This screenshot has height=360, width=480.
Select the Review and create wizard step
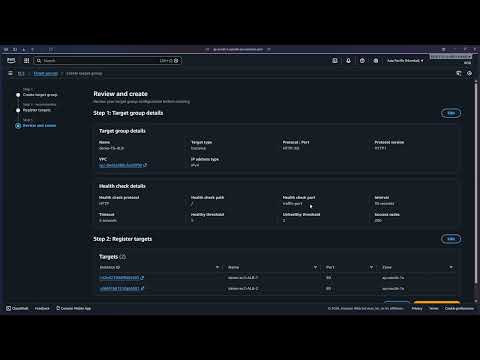(39, 125)
